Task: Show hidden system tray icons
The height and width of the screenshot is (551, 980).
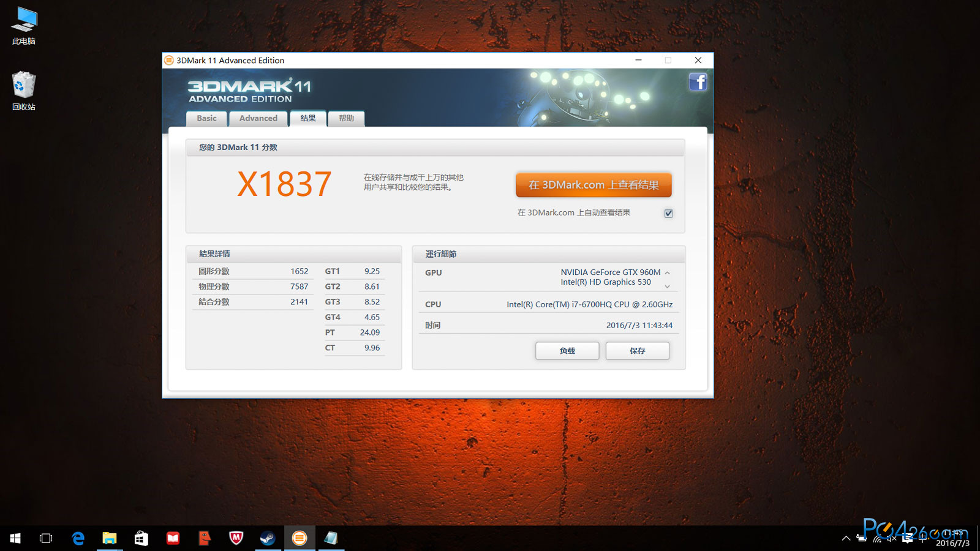Action: (x=846, y=538)
